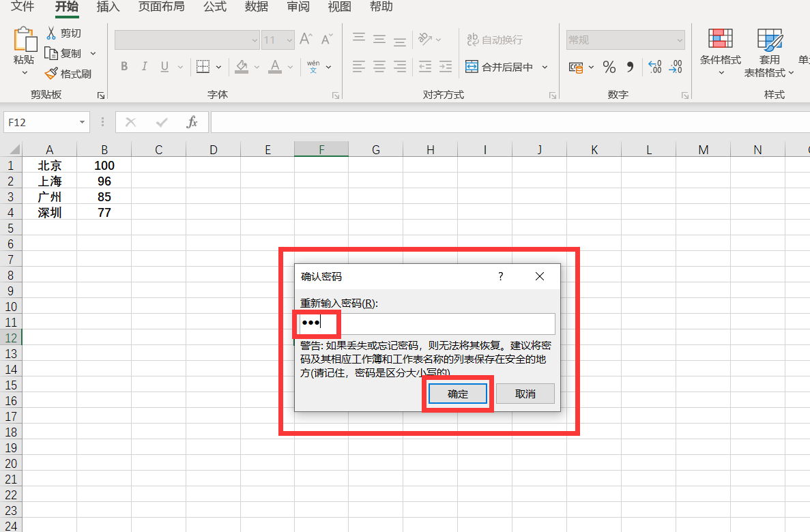Toggle Wrap Text (自动换行)
The image size is (810, 532).
pyautogui.click(x=494, y=40)
